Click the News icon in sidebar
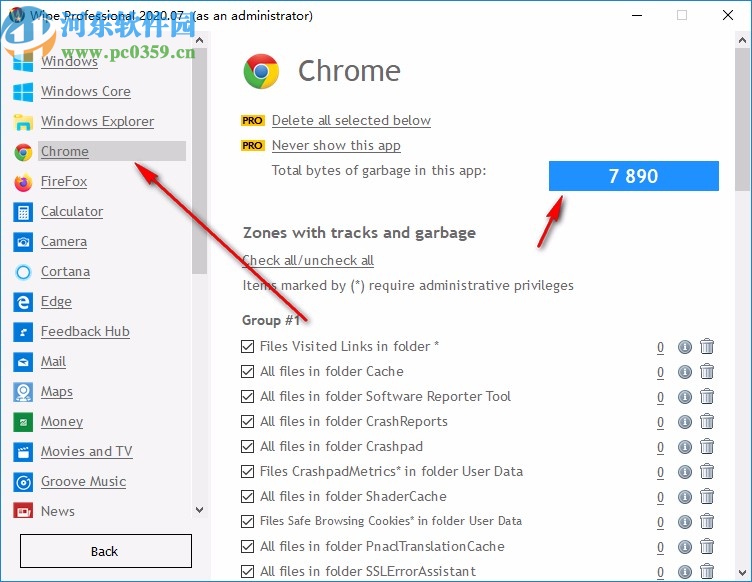 coord(23,511)
